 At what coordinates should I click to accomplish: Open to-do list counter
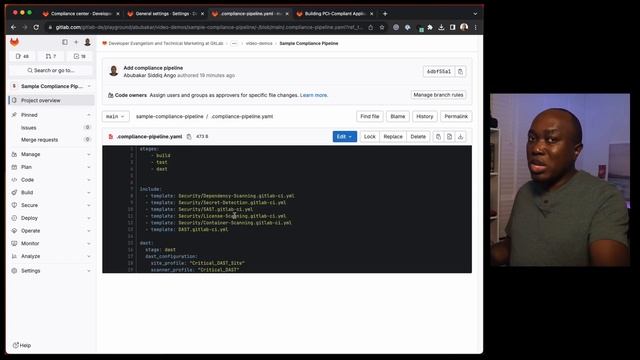pos(80,56)
